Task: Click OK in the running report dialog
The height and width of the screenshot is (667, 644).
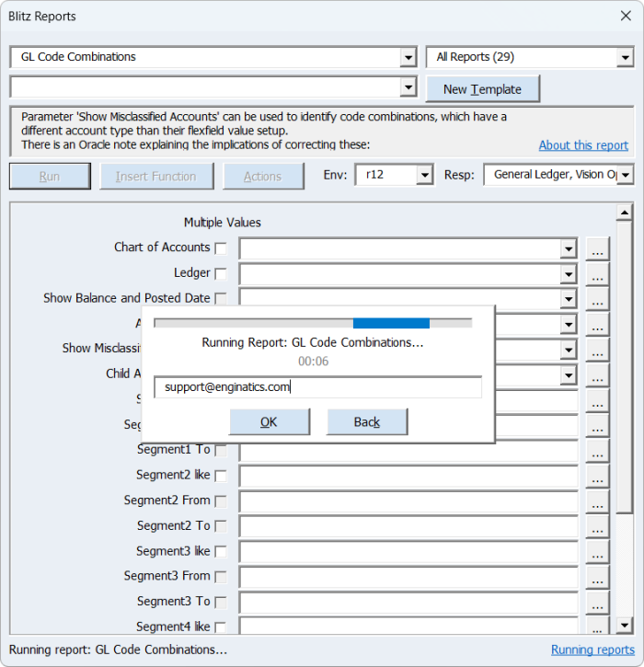Action: (x=270, y=421)
